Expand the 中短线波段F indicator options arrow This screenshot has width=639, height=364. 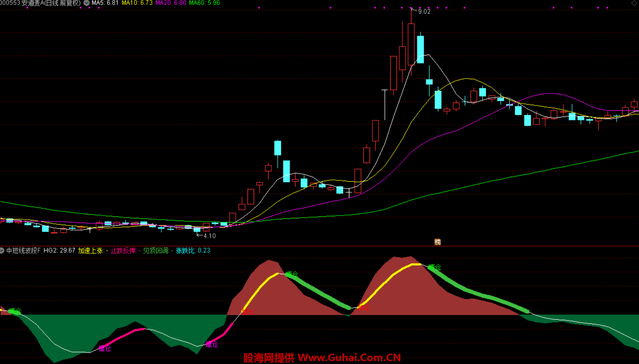pos(2,251)
